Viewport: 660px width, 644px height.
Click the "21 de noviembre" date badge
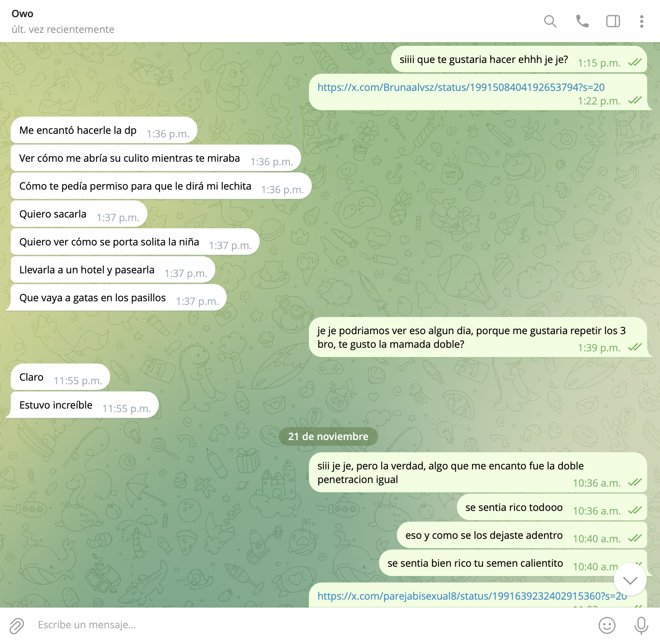click(x=328, y=436)
